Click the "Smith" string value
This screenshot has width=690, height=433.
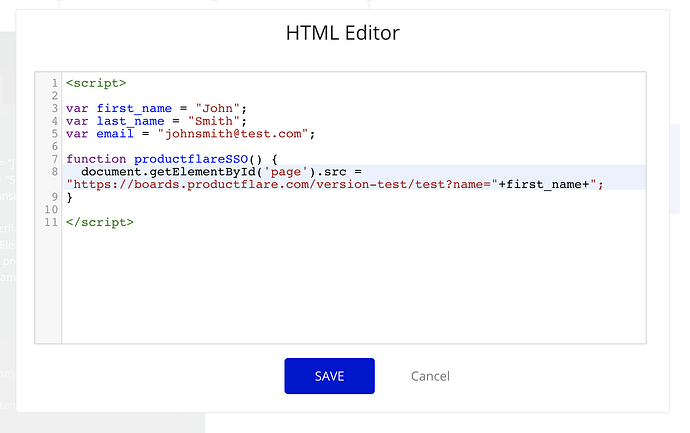(x=213, y=121)
